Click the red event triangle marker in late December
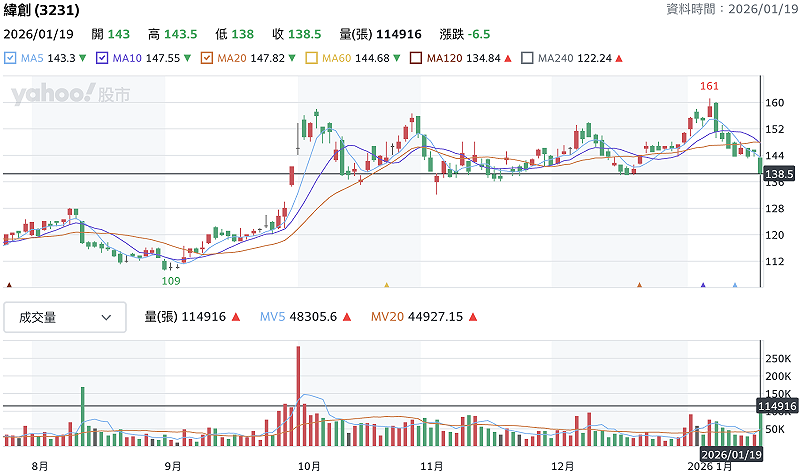Viewport: 800px width, 473px height. [x=638, y=285]
